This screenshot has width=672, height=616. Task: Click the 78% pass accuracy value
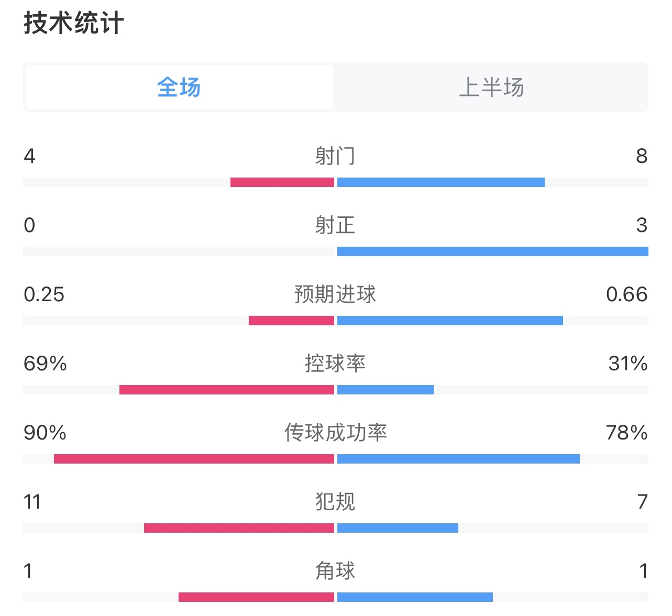coord(626,433)
